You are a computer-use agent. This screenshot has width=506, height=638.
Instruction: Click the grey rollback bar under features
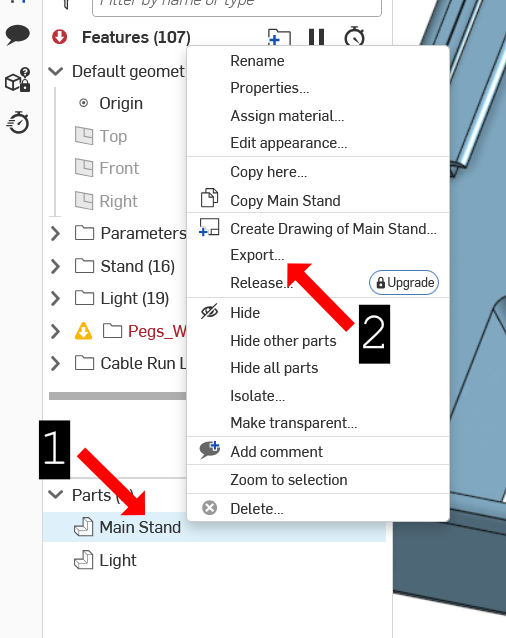(118, 396)
